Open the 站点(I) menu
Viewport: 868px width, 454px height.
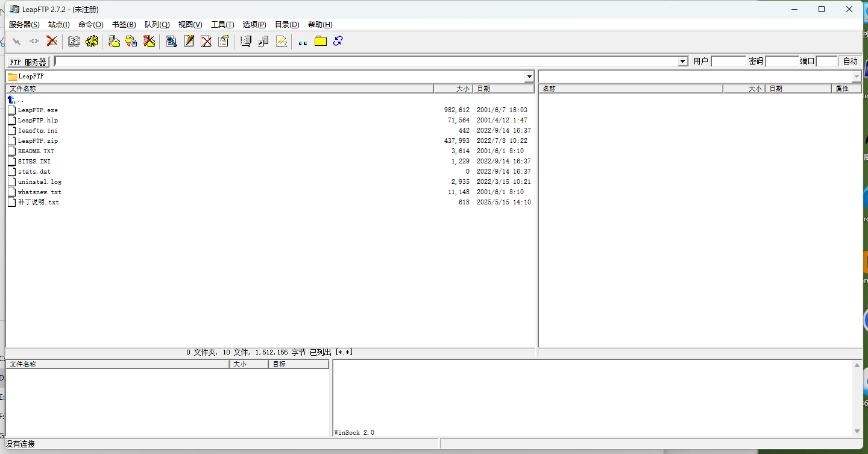(59, 25)
